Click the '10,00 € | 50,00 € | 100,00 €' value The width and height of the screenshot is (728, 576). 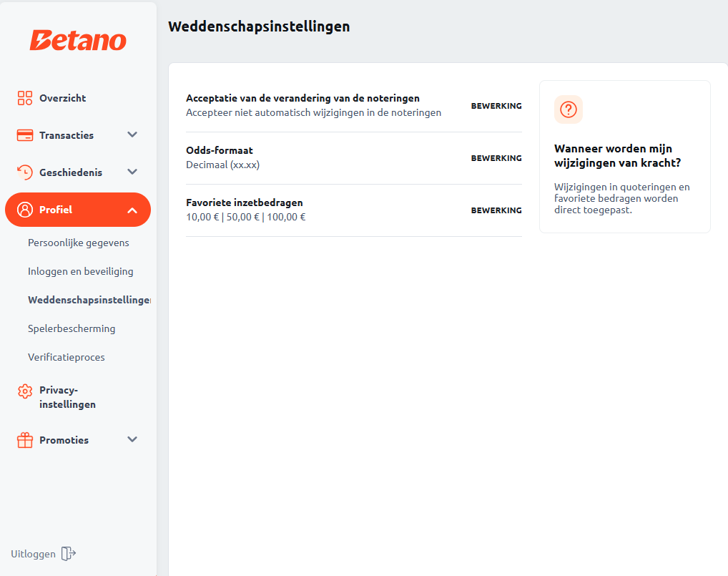click(245, 217)
